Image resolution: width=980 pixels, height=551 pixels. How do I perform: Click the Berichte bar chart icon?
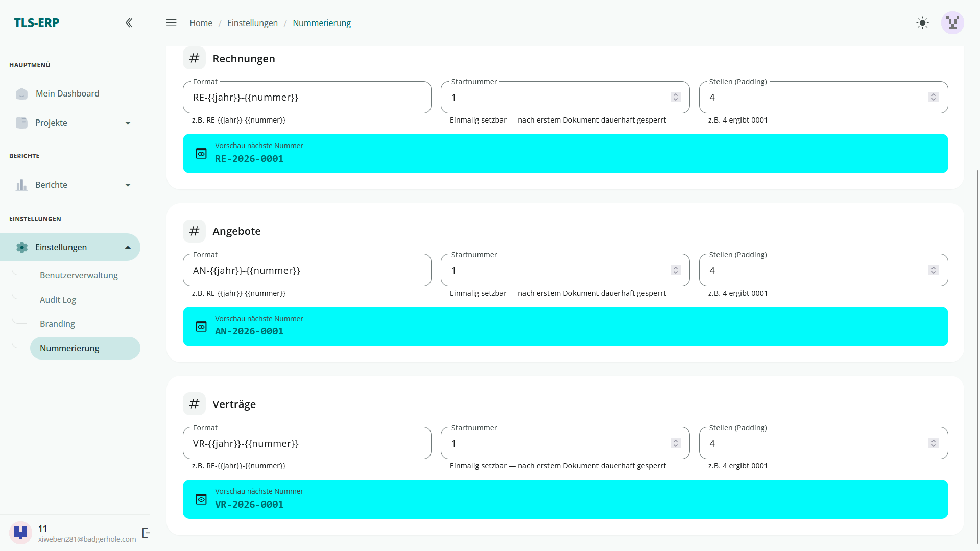[x=21, y=185]
